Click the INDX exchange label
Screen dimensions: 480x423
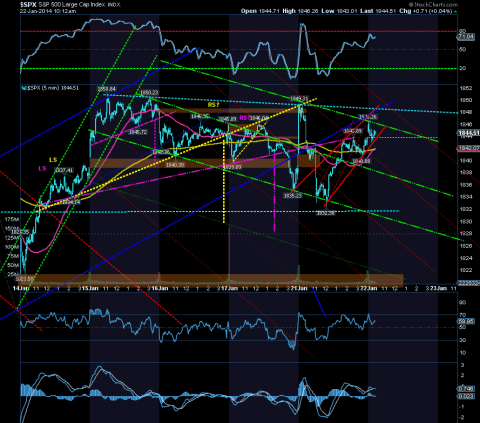click(114, 5)
